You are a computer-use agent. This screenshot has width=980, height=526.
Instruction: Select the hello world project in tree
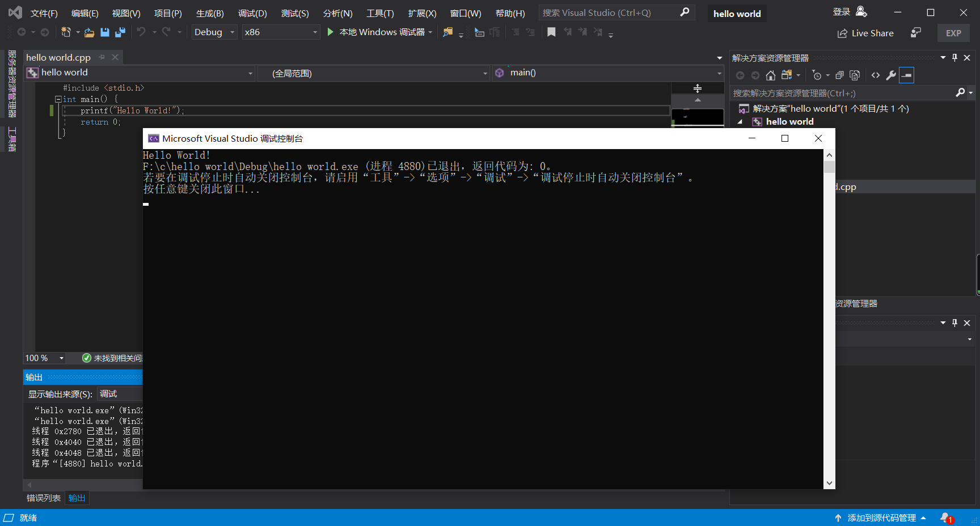pyautogui.click(x=789, y=122)
